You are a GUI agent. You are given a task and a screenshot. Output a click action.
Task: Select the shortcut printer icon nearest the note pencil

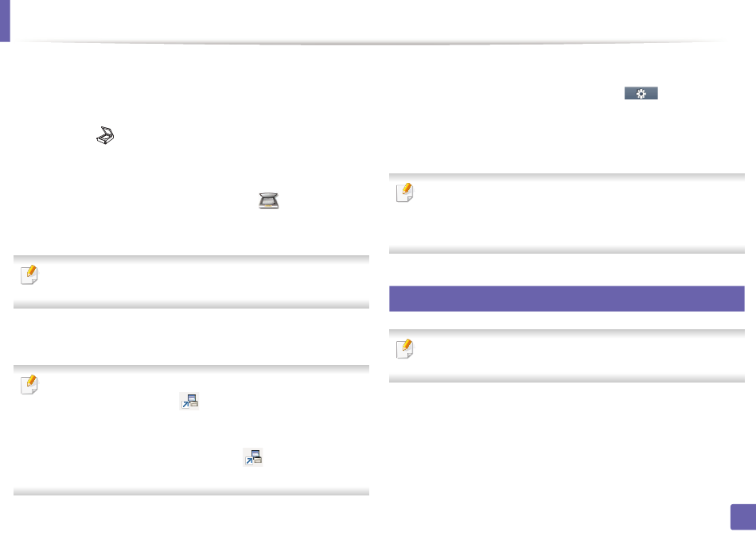tap(189, 401)
